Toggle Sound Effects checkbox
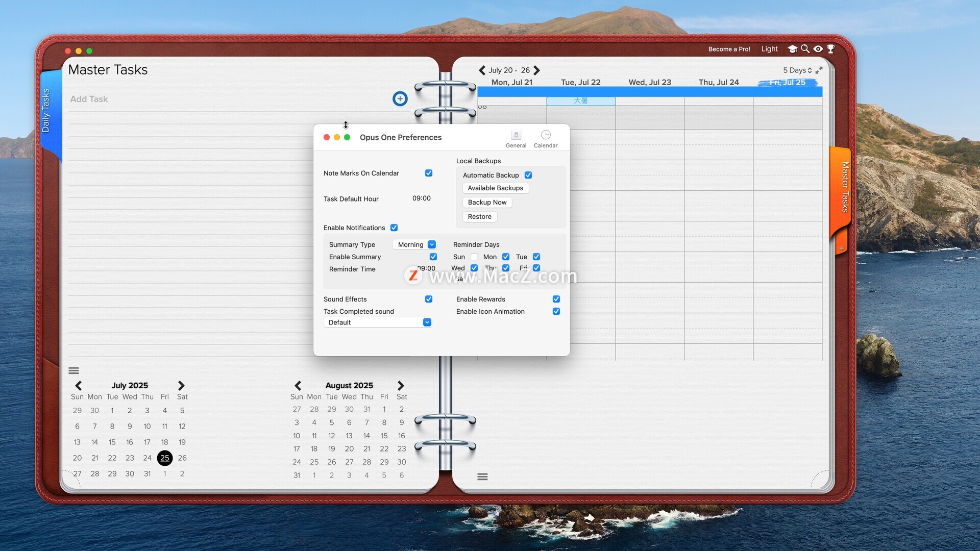 (429, 299)
